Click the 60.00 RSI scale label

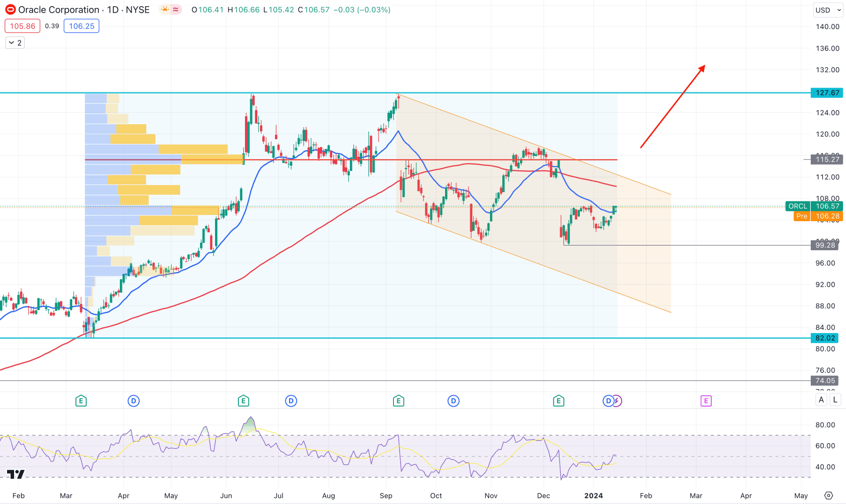point(825,445)
